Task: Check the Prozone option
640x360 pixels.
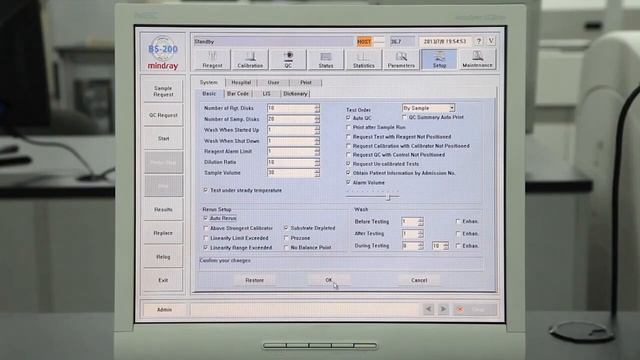Action: 286,238
